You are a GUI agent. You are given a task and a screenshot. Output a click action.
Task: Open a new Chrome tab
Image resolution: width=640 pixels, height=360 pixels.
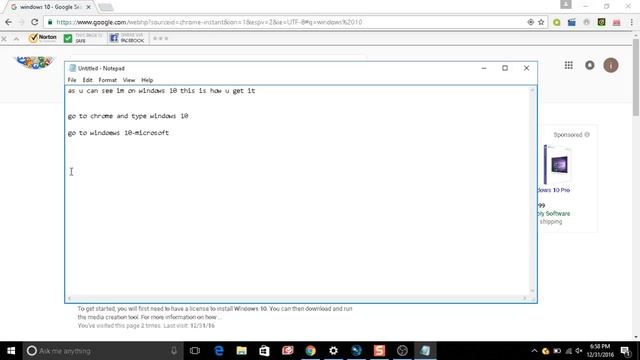[106, 7]
